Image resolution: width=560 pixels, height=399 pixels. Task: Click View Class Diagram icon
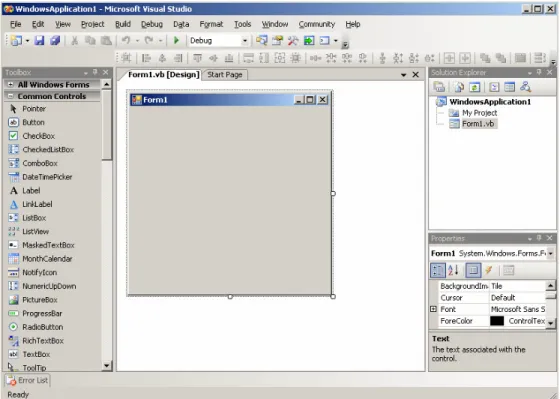[525, 87]
